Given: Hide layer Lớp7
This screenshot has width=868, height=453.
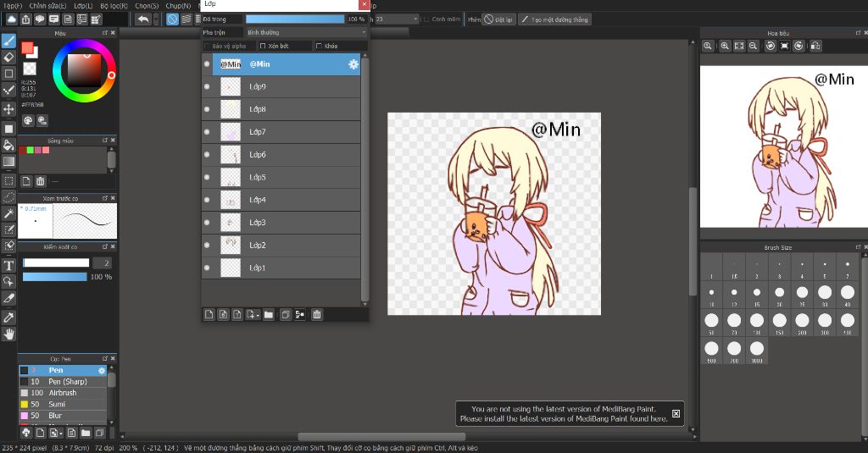Looking at the screenshot, I should (207, 131).
